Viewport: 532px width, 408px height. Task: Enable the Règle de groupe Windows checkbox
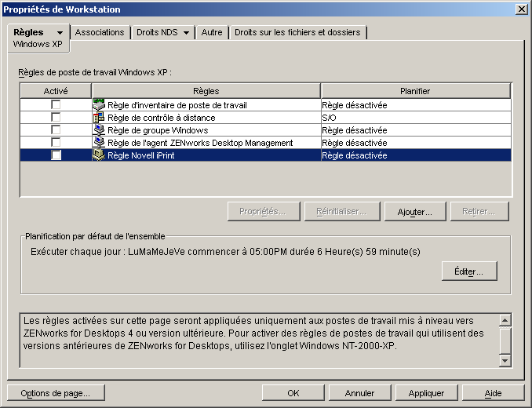click(56, 130)
